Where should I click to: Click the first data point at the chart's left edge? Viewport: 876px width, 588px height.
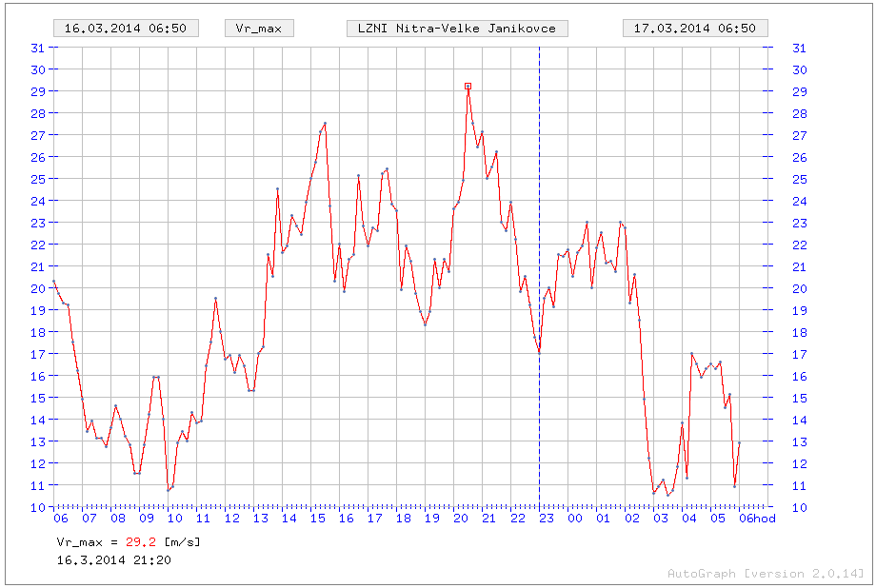click(x=54, y=282)
